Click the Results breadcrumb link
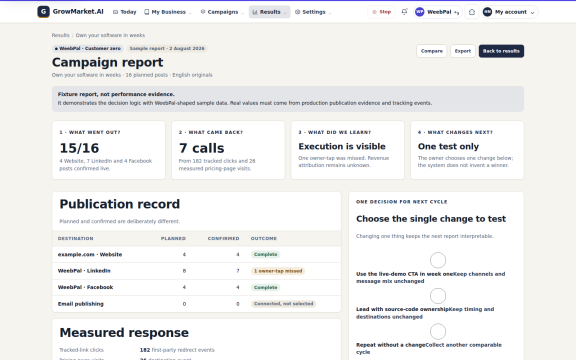 (60, 35)
